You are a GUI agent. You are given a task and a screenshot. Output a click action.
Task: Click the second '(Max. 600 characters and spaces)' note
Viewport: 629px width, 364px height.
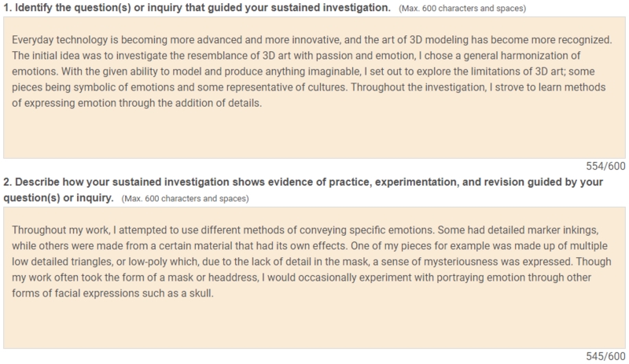click(x=185, y=199)
